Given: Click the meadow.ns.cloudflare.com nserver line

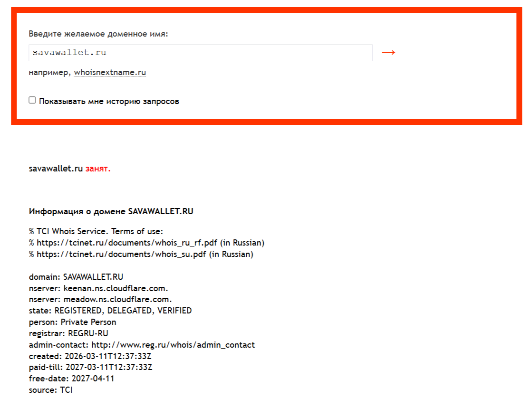Looking at the screenshot, I should pyautogui.click(x=100, y=299).
